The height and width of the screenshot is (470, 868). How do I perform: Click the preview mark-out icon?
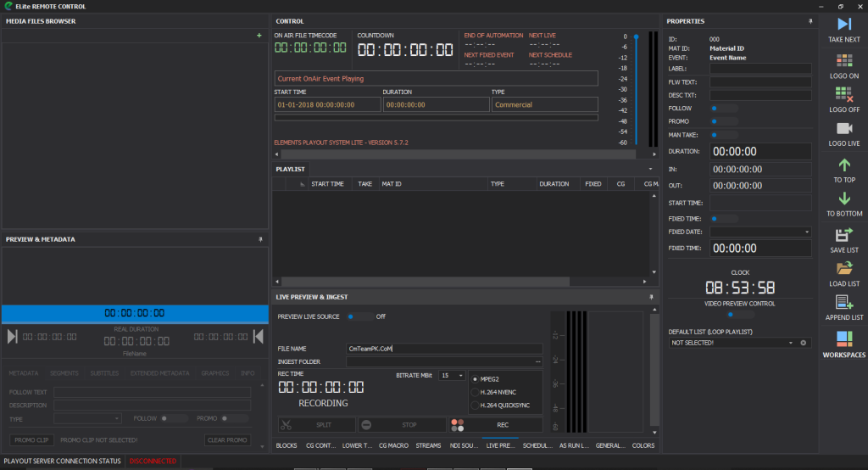(x=258, y=337)
